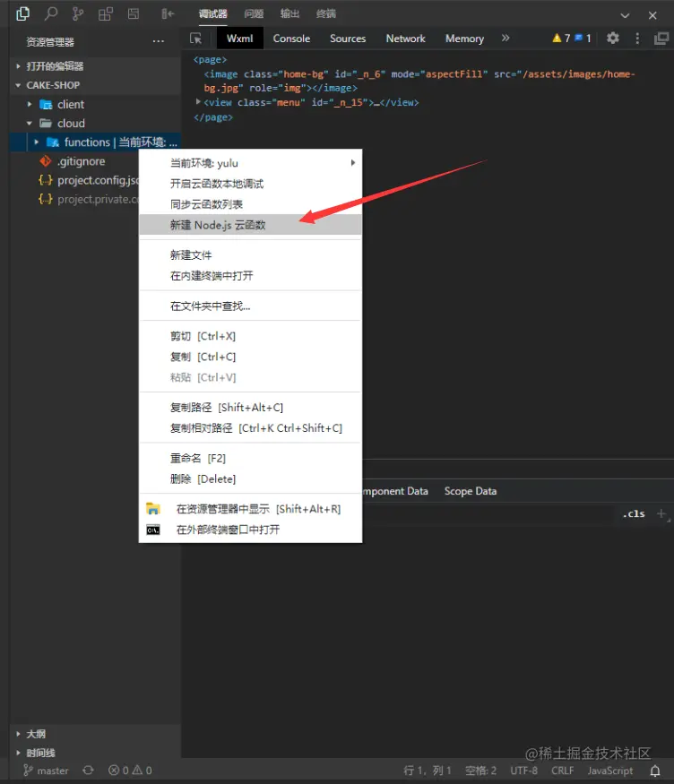
Task: Select 在文件夹中查找...
Action: (250, 306)
